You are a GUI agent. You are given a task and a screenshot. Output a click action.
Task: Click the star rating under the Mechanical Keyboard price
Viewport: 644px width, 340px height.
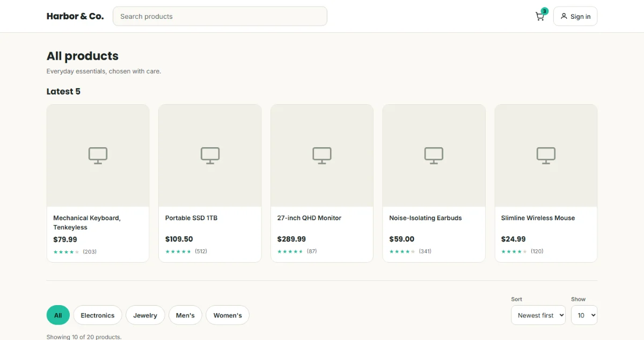pos(66,252)
